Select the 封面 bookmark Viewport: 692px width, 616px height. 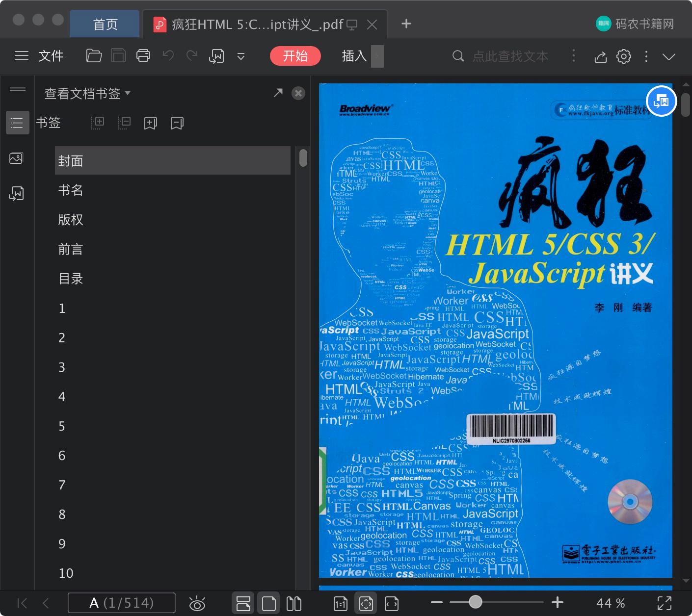pos(173,160)
